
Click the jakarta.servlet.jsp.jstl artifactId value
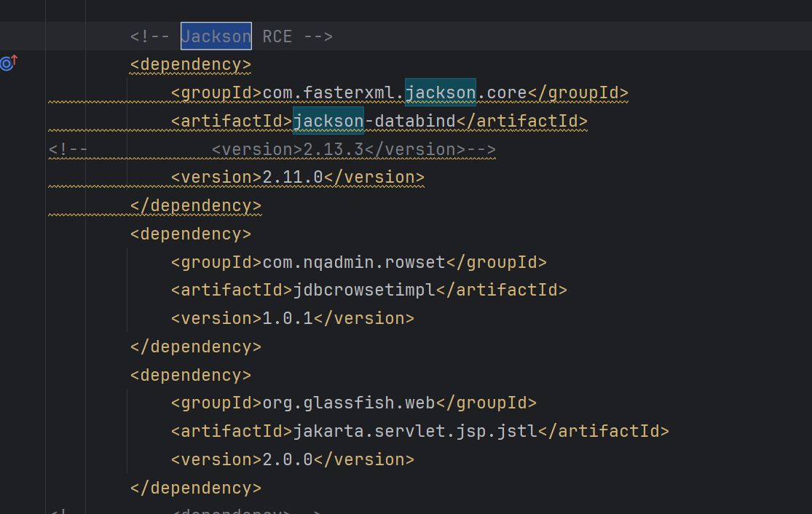[x=414, y=432]
